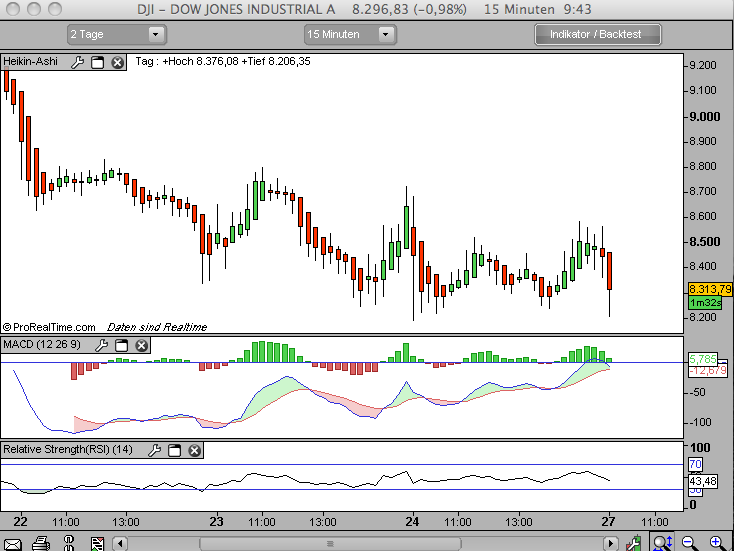The width and height of the screenshot is (734, 551).
Task: Maximize the RSI indicator panel
Action: click(175, 450)
